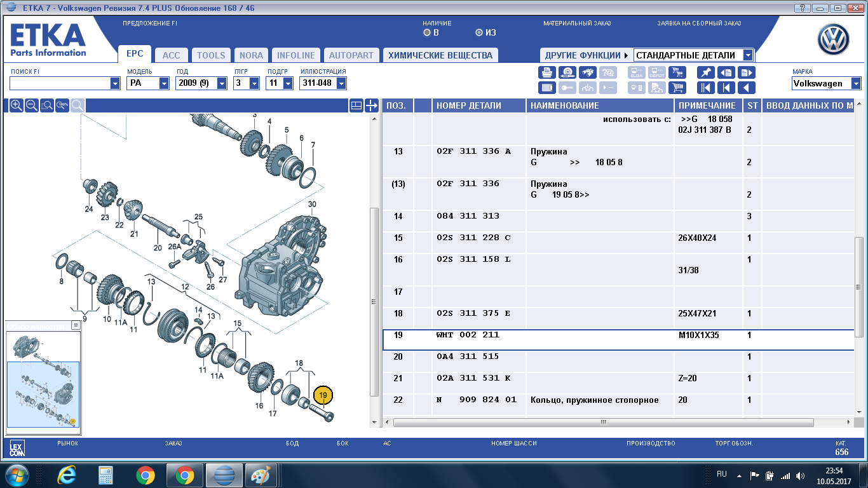Image resolution: width=868 pixels, height=488 pixels.
Task: Click the panel expand arrows icon
Action: coord(372,105)
